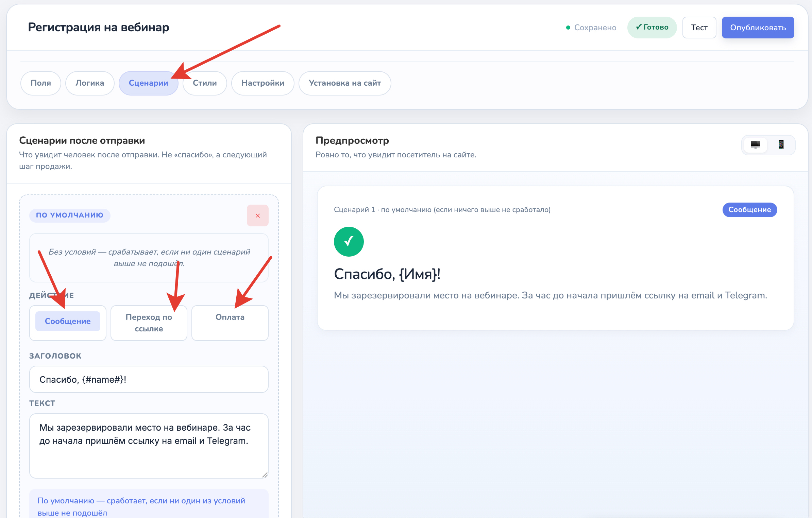Image resolution: width=812 pixels, height=518 pixels.
Task: Open the Поля tab
Action: pos(41,83)
